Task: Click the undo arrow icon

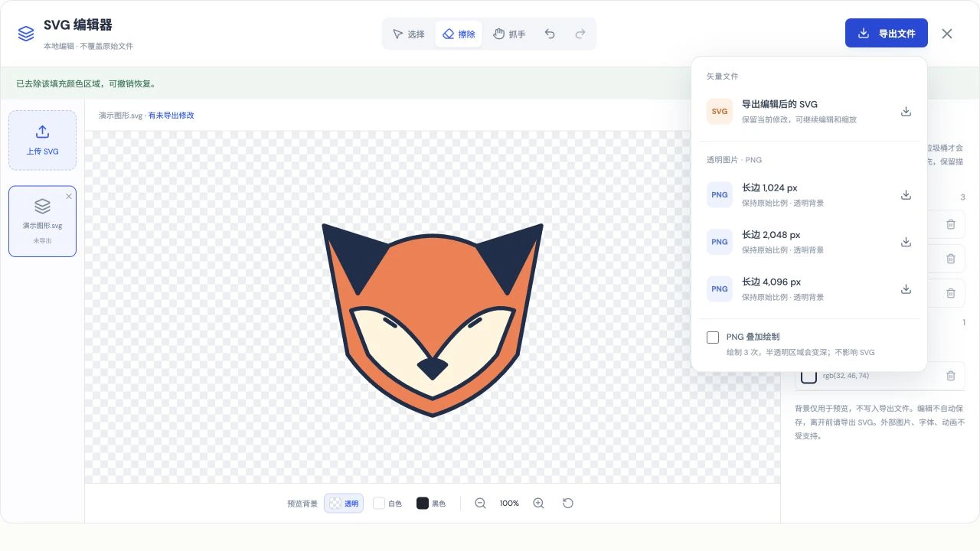Action: pos(550,34)
